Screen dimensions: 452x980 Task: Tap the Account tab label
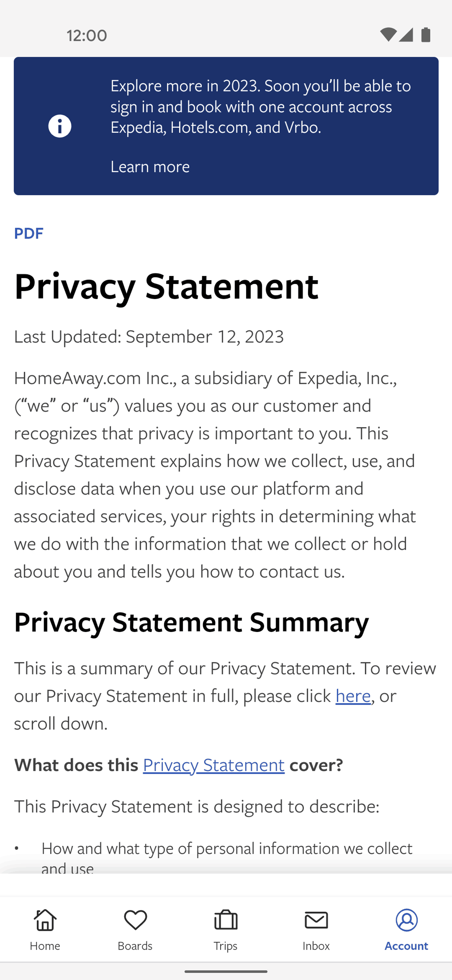pos(406,946)
